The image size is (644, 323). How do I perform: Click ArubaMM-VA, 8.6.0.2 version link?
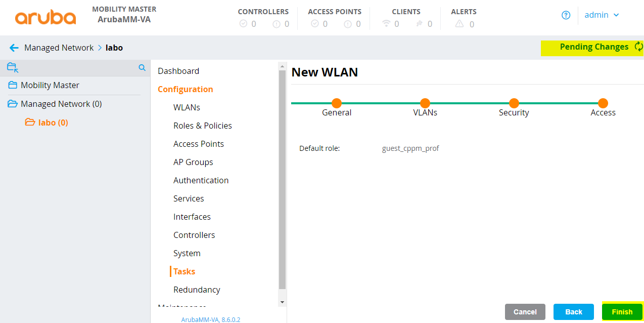[211, 319]
